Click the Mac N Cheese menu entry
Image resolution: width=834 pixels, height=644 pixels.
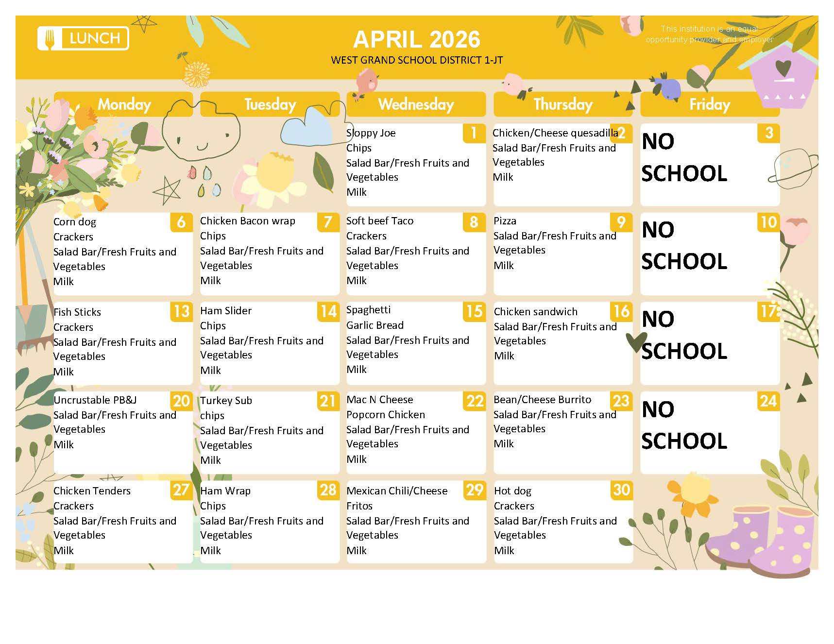pos(380,400)
